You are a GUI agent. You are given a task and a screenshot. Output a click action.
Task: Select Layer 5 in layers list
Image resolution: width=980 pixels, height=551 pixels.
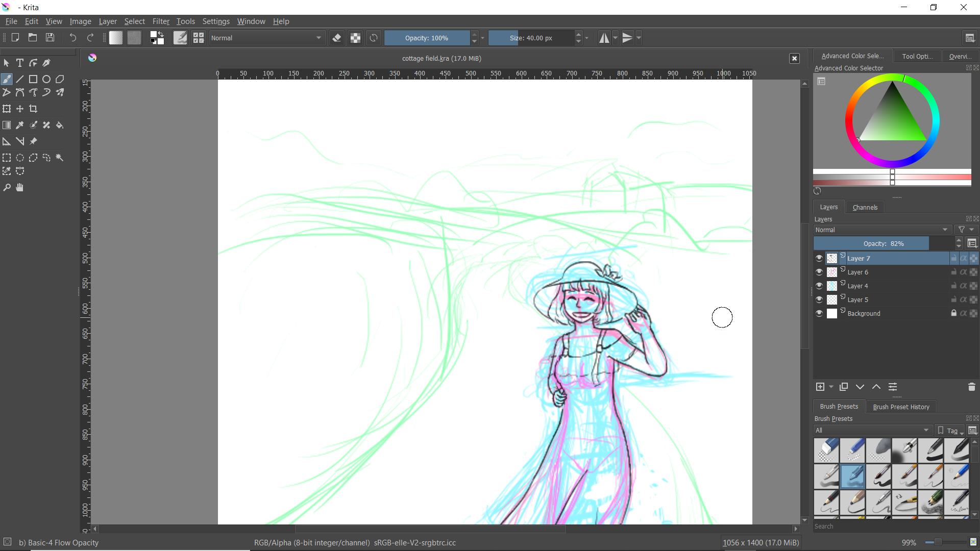[857, 299]
